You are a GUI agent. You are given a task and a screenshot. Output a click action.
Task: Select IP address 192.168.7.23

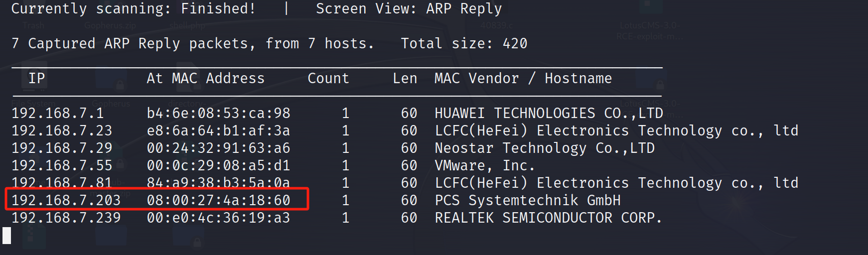62,130
